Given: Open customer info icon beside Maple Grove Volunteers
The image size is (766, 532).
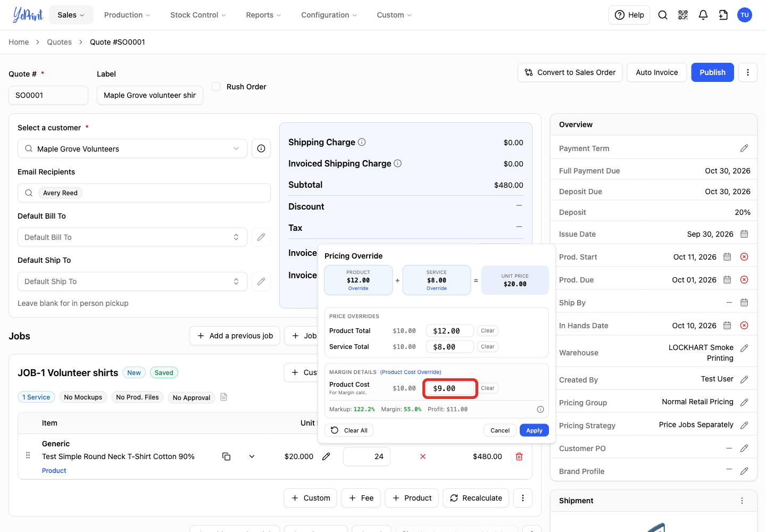Looking at the screenshot, I should [x=261, y=148].
